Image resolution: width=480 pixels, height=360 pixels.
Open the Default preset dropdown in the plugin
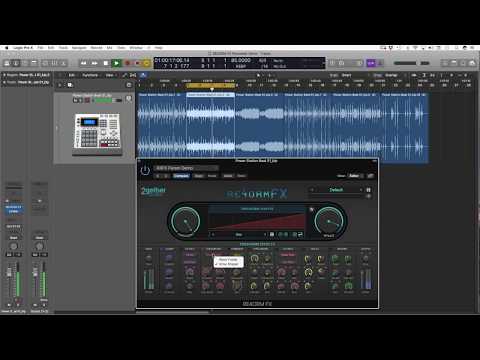point(336,190)
